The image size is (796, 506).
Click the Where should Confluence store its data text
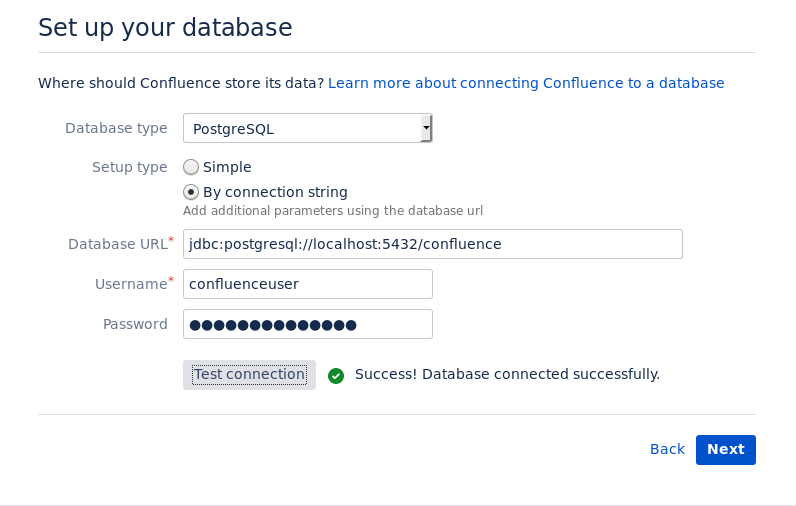click(x=181, y=83)
